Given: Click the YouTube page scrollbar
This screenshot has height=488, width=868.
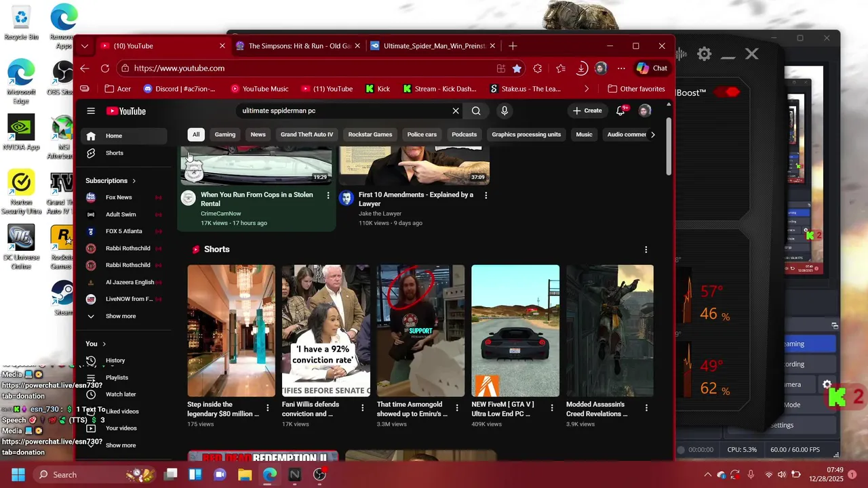Looking at the screenshot, I should (x=669, y=146).
